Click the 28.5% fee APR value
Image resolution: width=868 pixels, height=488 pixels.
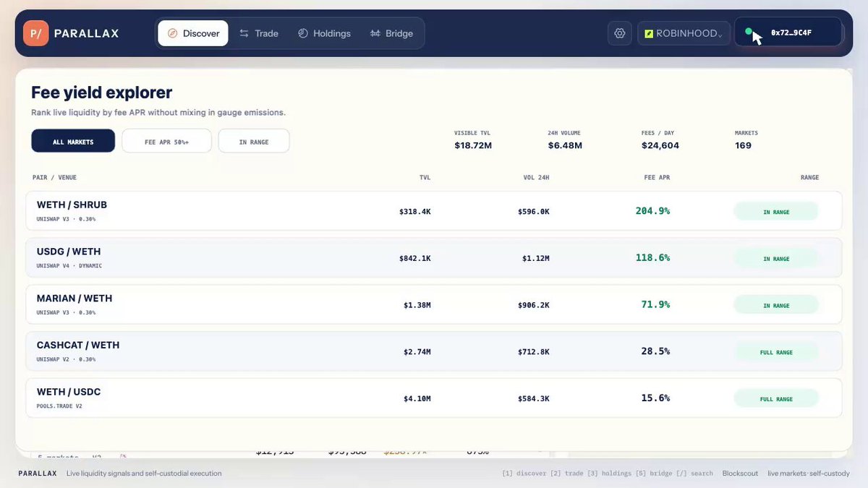[x=655, y=351]
